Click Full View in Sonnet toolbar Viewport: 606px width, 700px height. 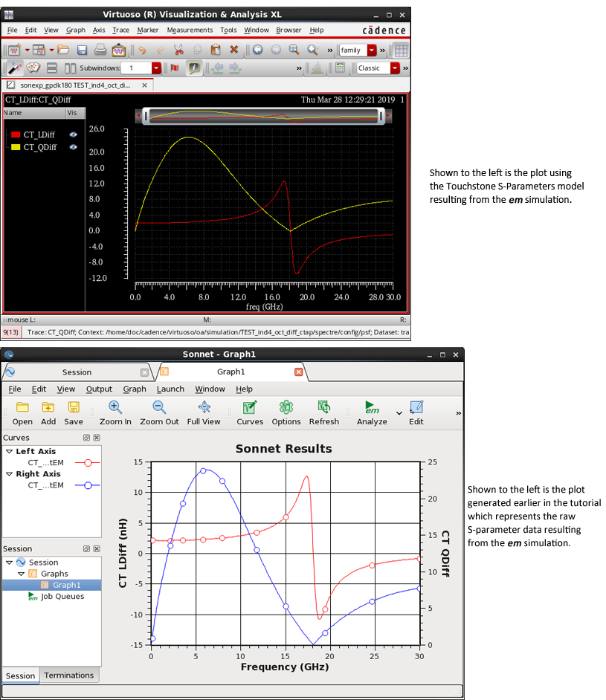tap(204, 413)
